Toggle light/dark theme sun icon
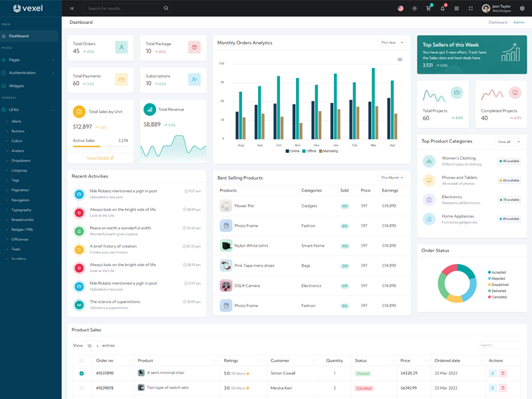This screenshot has height=399, width=532. (414, 9)
